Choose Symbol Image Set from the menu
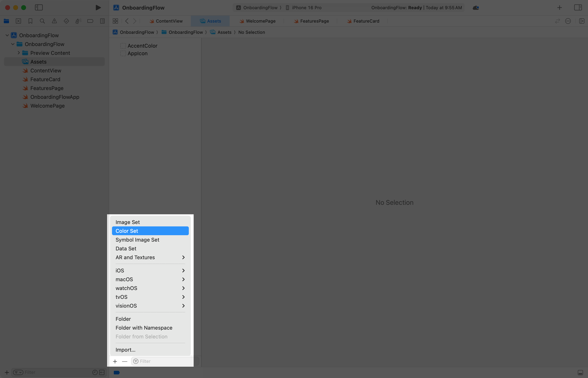 [x=137, y=240]
